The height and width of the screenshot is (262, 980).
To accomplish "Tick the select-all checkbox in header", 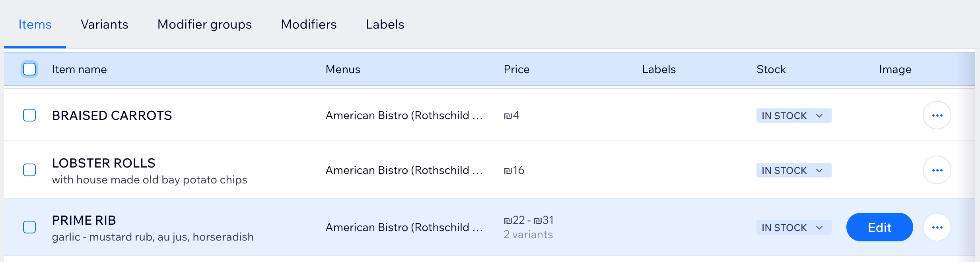I will 29,69.
